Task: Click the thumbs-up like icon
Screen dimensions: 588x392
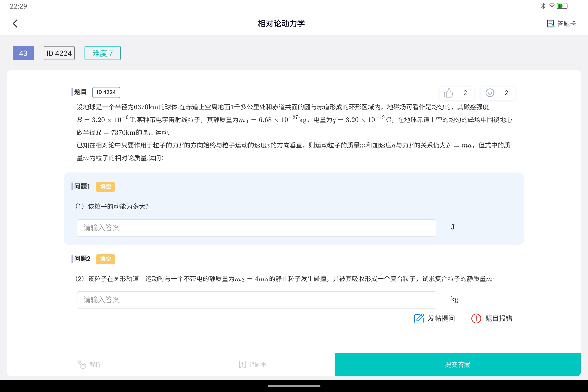Action: tap(449, 93)
